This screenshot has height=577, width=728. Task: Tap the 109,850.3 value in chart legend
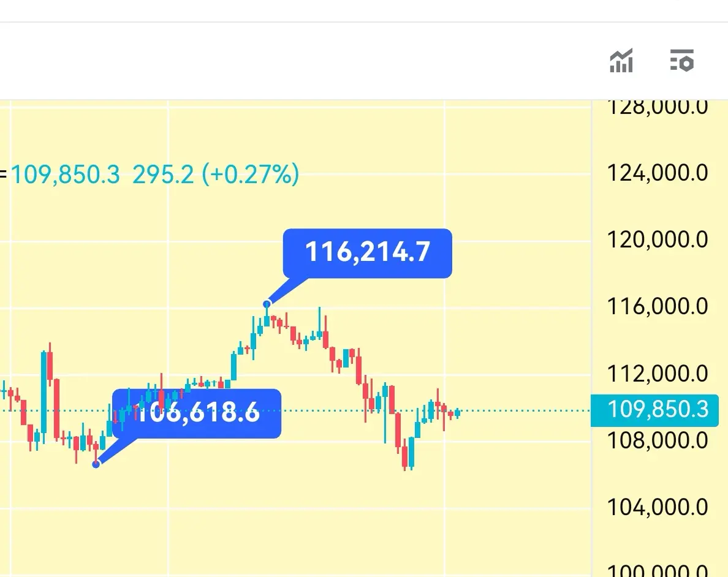[66, 175]
